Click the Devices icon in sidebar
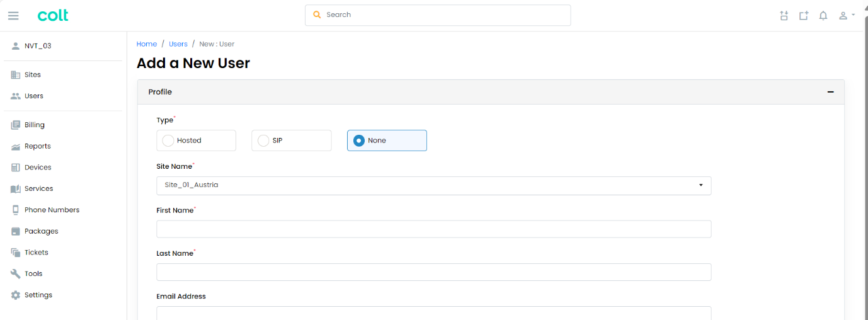The width and height of the screenshot is (868, 320). tap(16, 168)
